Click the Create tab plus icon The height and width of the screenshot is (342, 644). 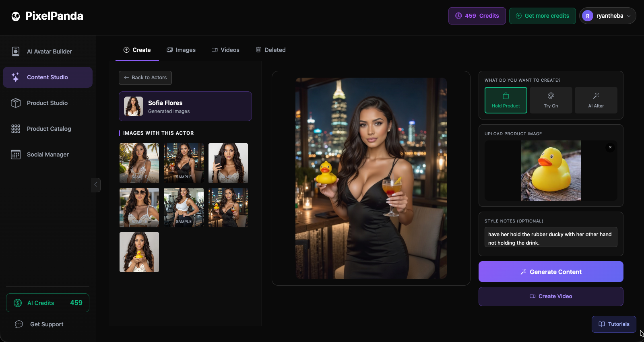click(x=126, y=50)
